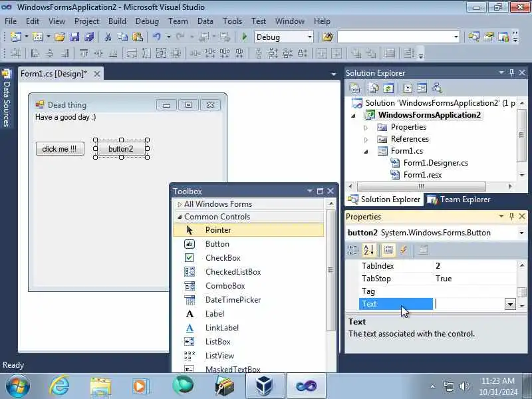Switch Properties grid to Categorized view
The height and width of the screenshot is (399, 532).
[x=353, y=250]
